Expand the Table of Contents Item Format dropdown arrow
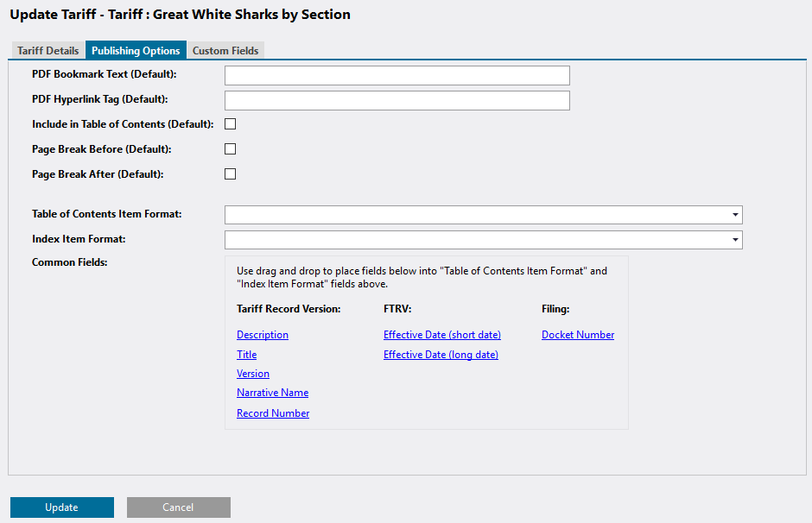The image size is (812, 523). [735, 215]
